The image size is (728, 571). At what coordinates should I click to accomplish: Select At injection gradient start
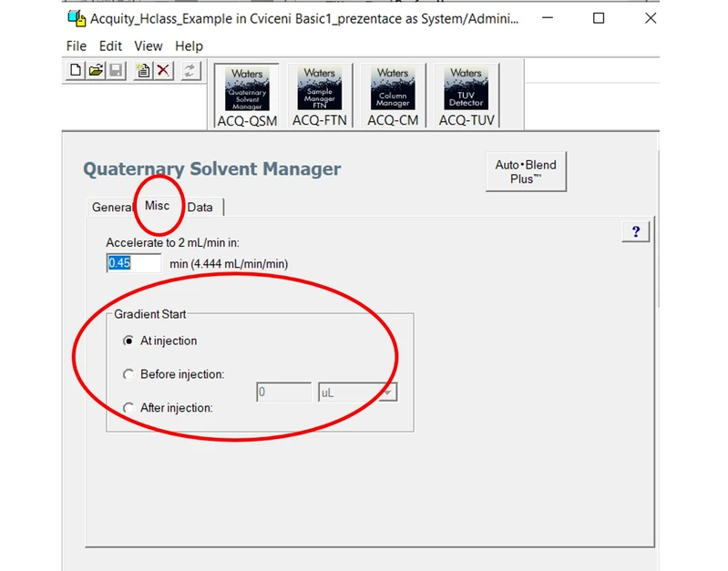[x=128, y=341]
